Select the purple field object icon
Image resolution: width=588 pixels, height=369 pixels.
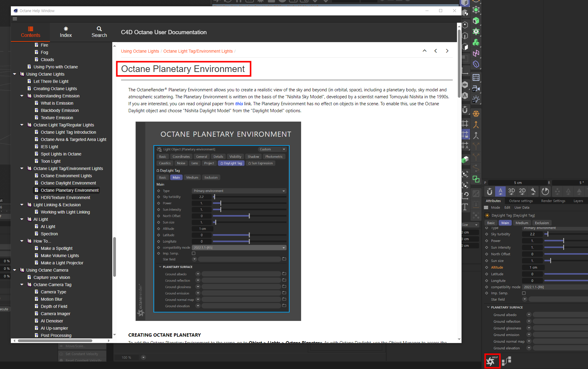click(x=476, y=64)
